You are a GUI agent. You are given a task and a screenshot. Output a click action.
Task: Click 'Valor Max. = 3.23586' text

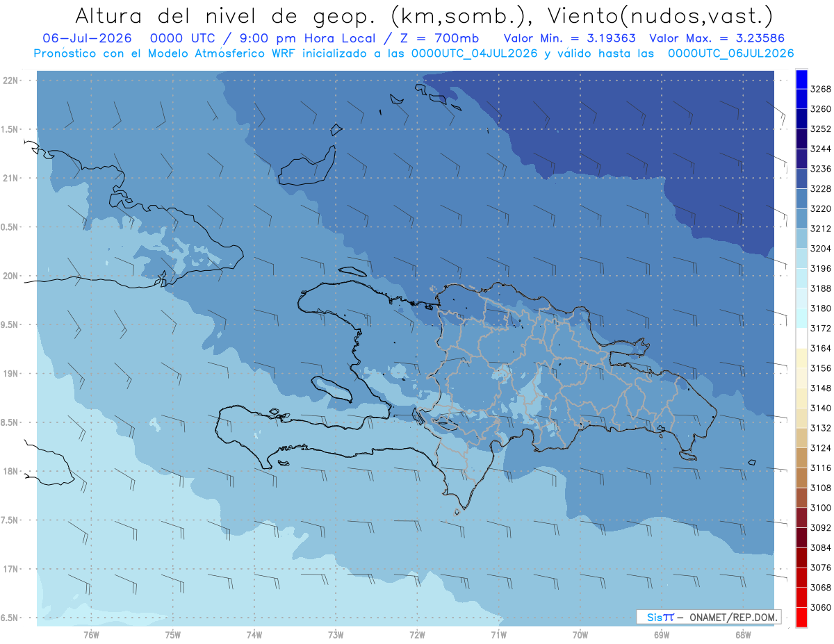719,38
